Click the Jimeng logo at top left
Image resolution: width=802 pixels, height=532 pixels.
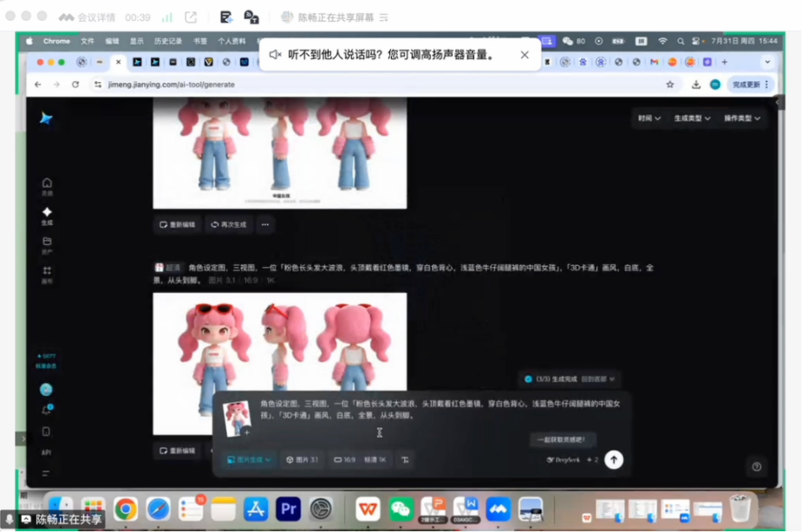pos(47,119)
